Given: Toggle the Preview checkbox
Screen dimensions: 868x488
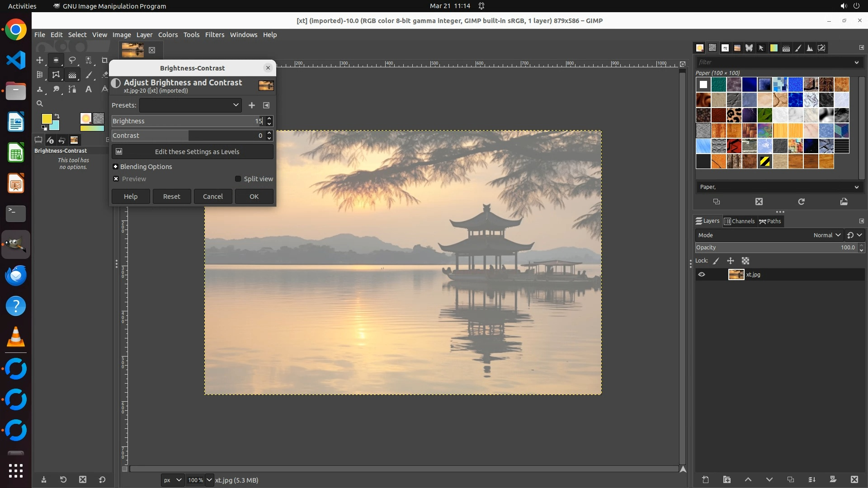Looking at the screenshot, I should click(x=116, y=179).
